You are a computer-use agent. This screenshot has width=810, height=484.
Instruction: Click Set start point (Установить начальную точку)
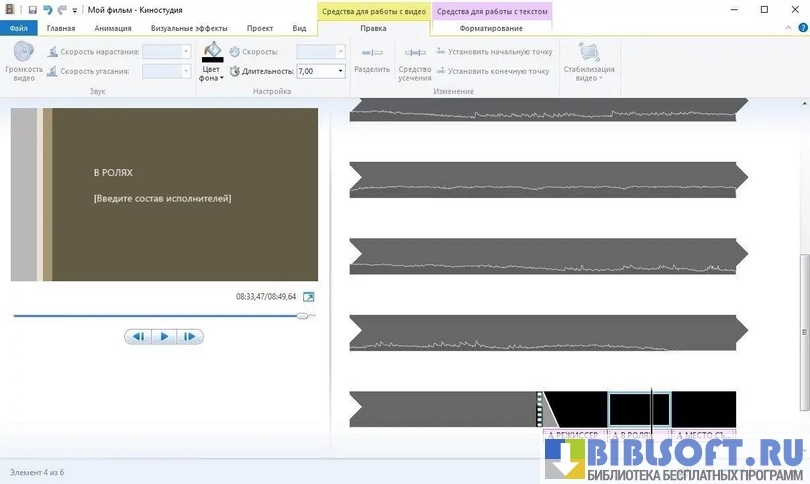(493, 51)
